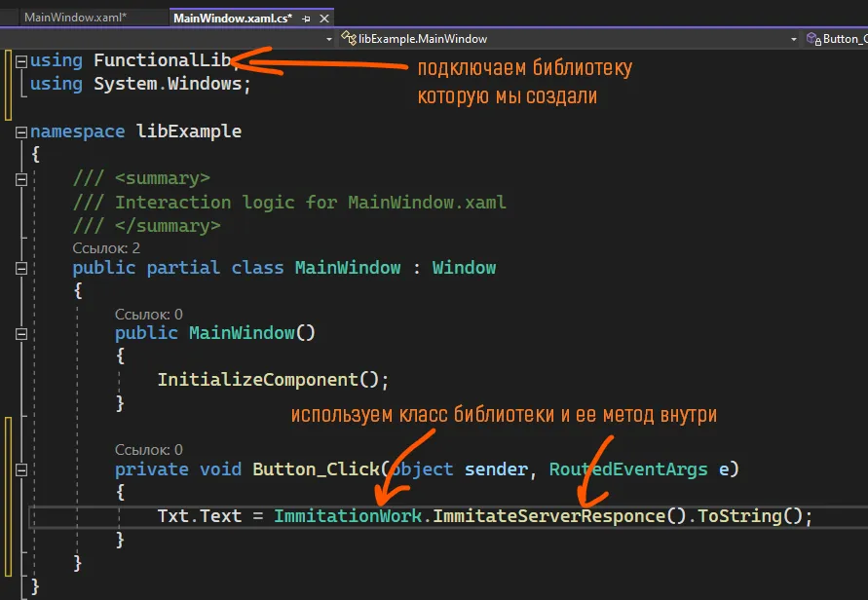Collapse the MainWindow class block
This screenshot has height=600, width=868.
tap(21, 269)
